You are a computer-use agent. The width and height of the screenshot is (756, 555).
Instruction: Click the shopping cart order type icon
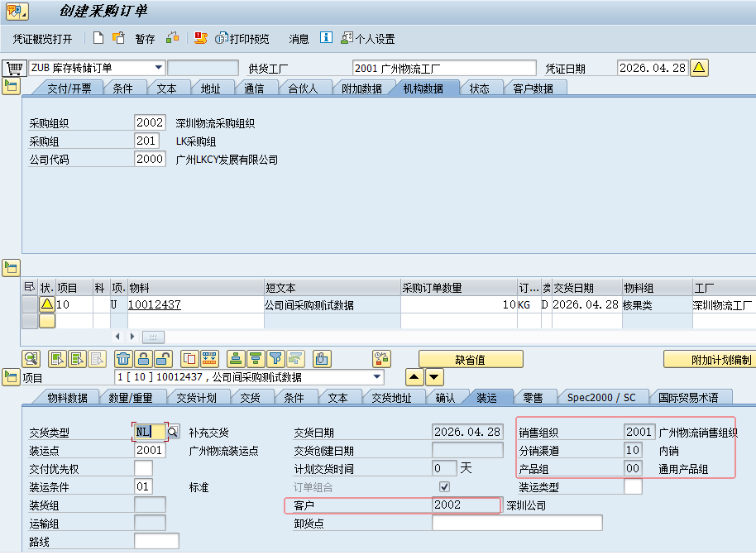pyautogui.click(x=12, y=68)
